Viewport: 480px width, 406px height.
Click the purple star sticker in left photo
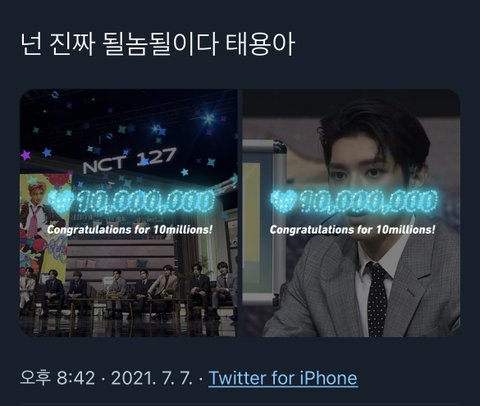click(x=26, y=155)
